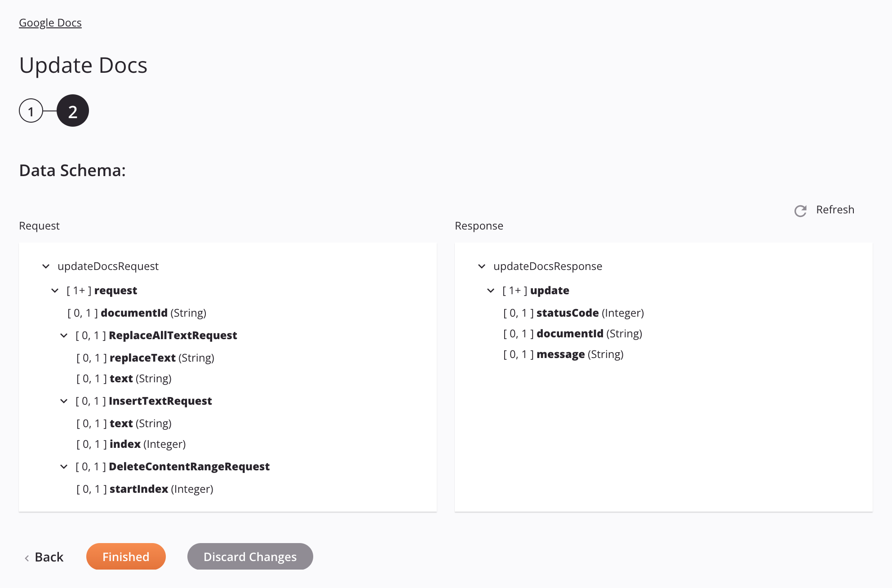892x588 pixels.
Task: Collapse the updateDocsResponse tree node
Action: click(481, 266)
